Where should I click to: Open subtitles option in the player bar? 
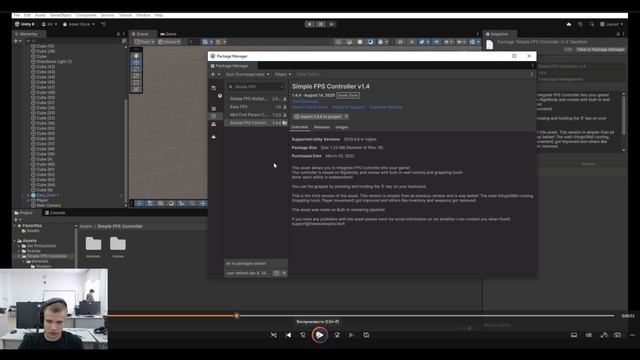tap(574, 335)
